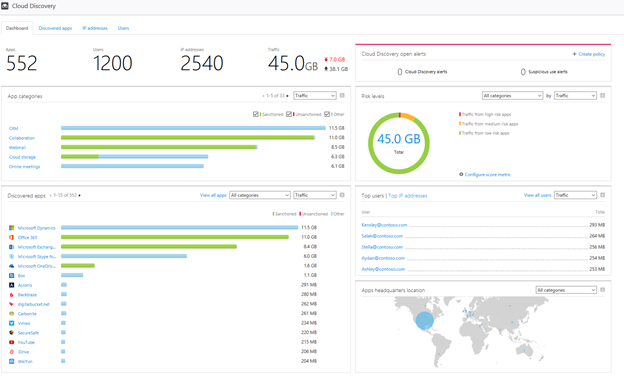Click the Microsoft Dynamics app icon
Viewport: 624px width, 379px height.
[12, 228]
